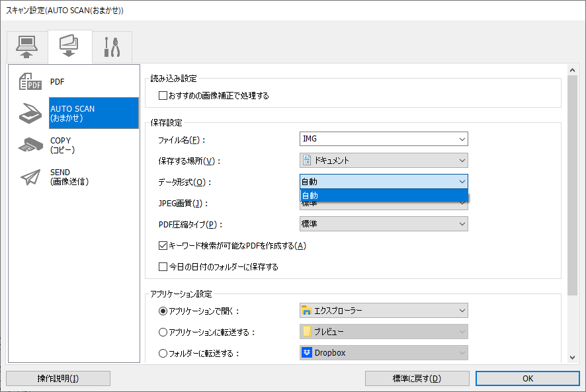This screenshot has height=392, width=586.
Task: Click the AUTO SCAN scanner icon
Action: pyautogui.click(x=30, y=113)
